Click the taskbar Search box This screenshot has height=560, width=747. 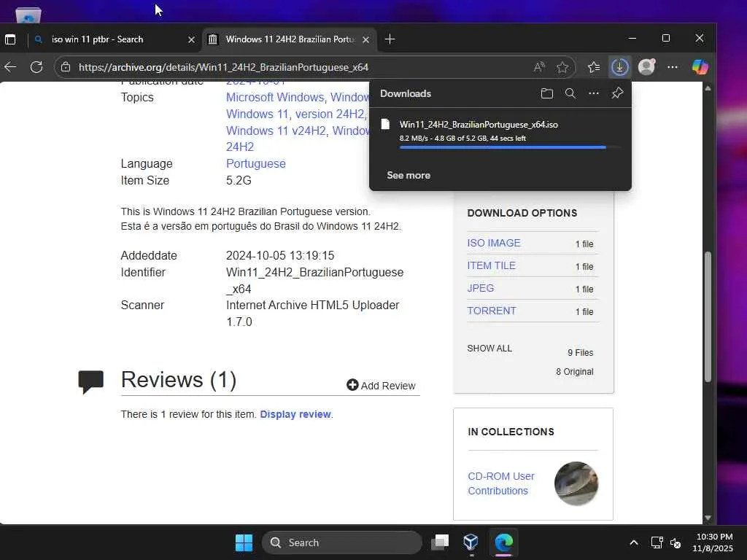[x=342, y=542]
